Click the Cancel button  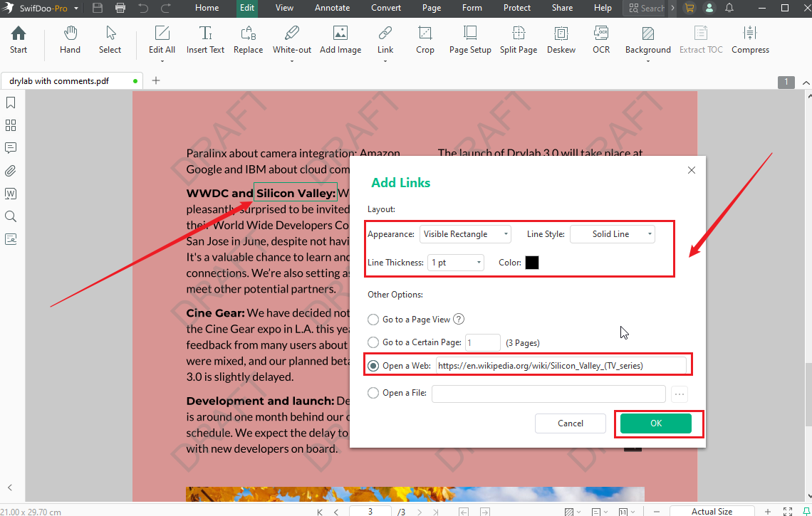tap(570, 423)
